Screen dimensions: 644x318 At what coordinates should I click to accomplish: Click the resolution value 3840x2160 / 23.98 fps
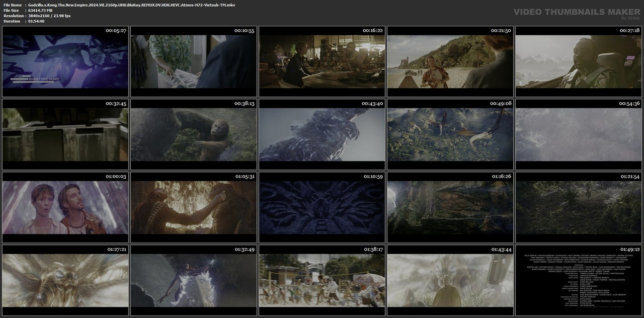(49, 16)
